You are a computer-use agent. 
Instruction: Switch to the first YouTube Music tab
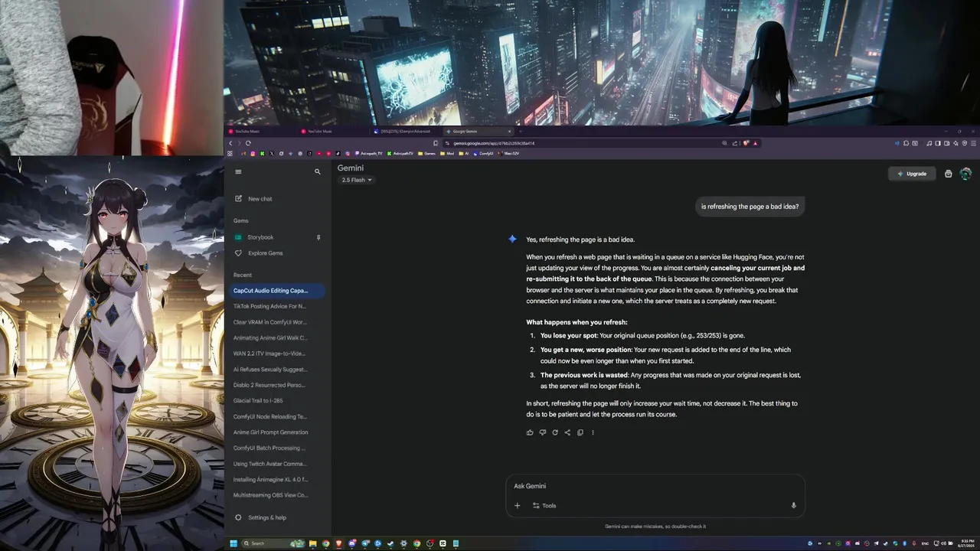tap(259, 132)
